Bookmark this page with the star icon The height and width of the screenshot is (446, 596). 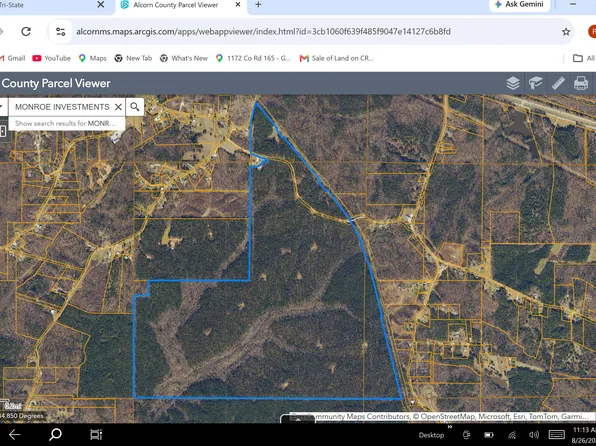click(566, 32)
